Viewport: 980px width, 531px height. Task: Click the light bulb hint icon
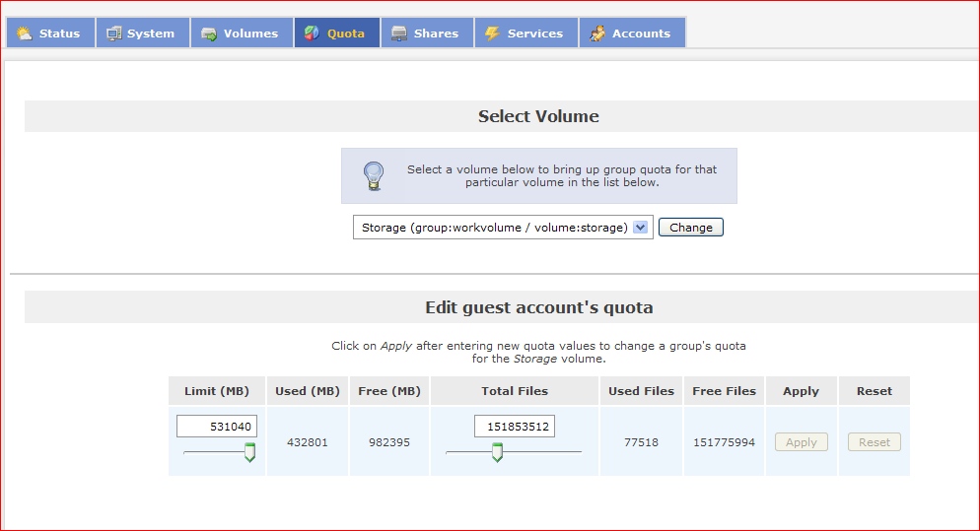point(374,176)
